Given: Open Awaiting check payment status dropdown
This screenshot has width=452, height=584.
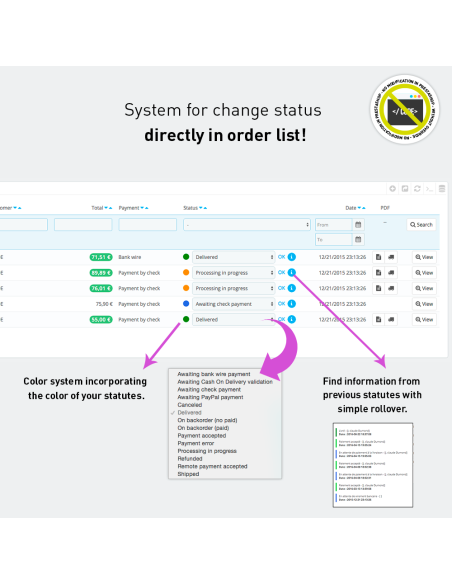Looking at the screenshot, I should [233, 304].
